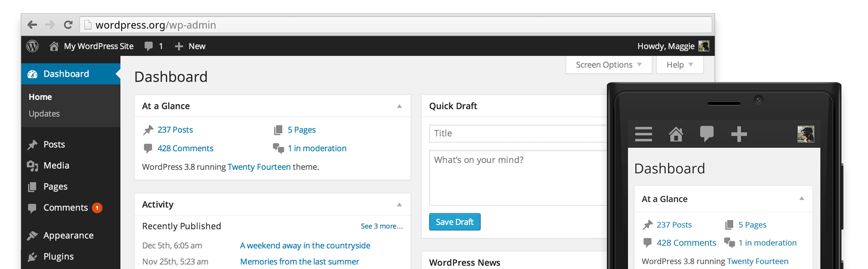
Task: Open Media in the sidebar menu
Action: pos(56,165)
